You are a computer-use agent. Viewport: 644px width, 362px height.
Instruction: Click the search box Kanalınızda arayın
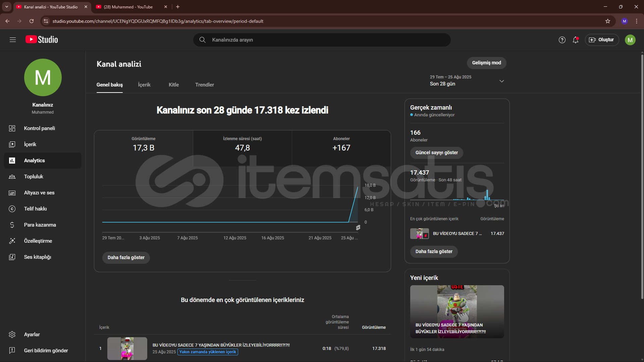pos(322,40)
